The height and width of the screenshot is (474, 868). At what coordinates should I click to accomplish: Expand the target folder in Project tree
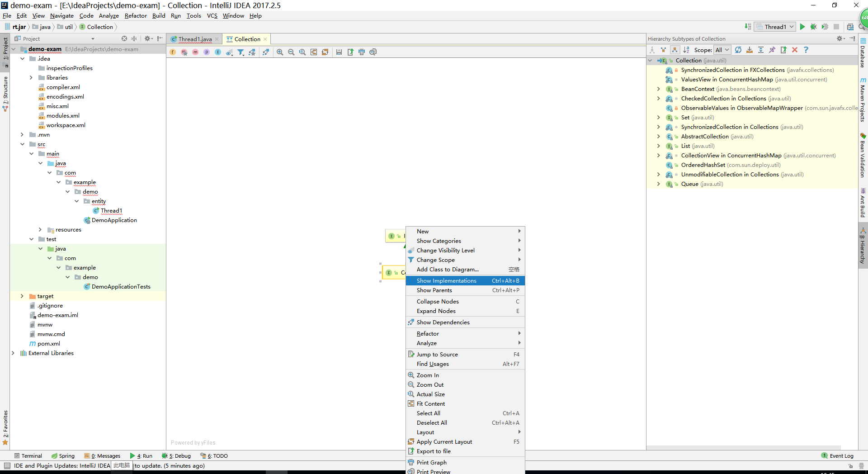[x=22, y=296]
